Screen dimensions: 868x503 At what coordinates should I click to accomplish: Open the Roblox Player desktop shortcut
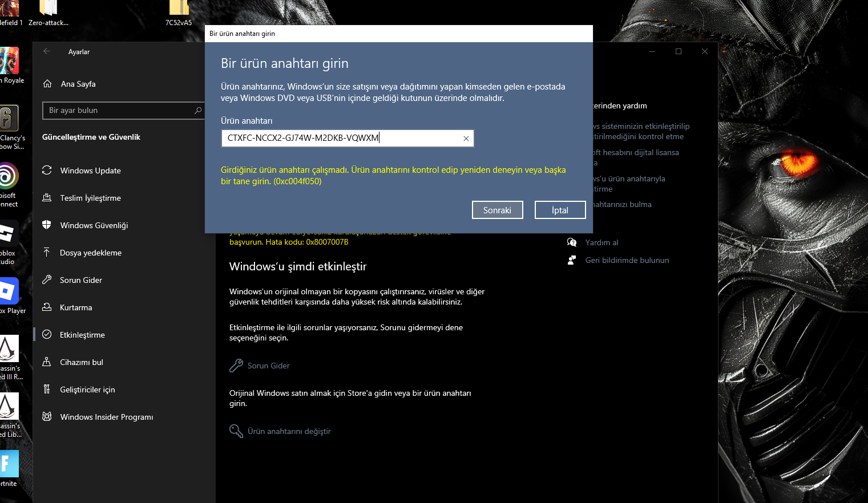pyautogui.click(x=11, y=297)
